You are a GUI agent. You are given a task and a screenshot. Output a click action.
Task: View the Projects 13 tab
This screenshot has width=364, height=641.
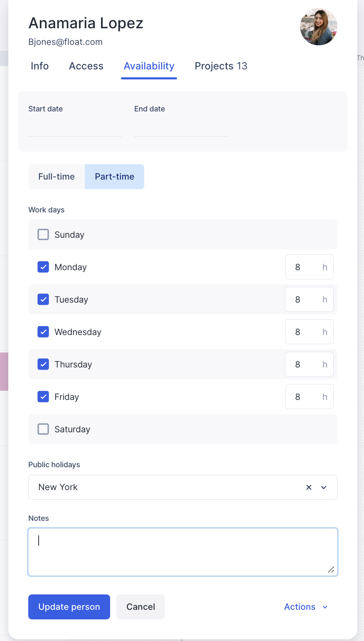(x=221, y=66)
